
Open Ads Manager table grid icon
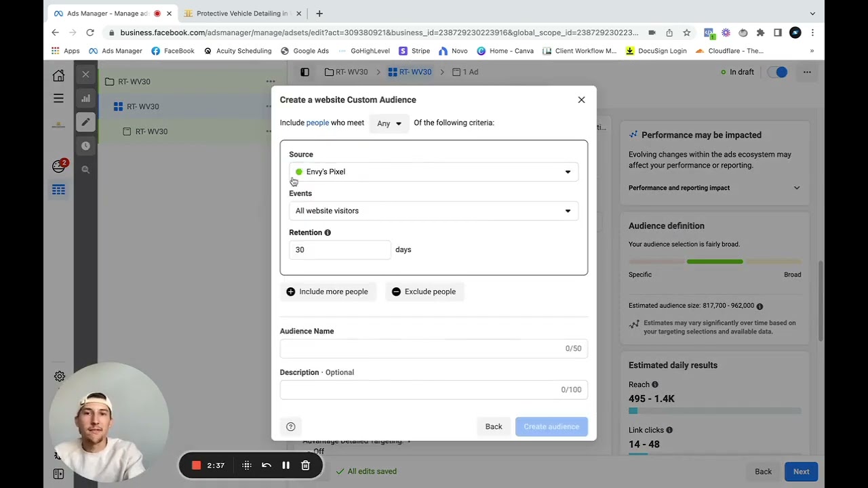[x=58, y=190]
